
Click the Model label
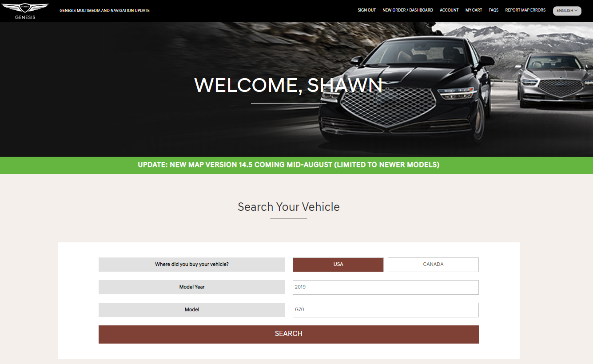192,310
